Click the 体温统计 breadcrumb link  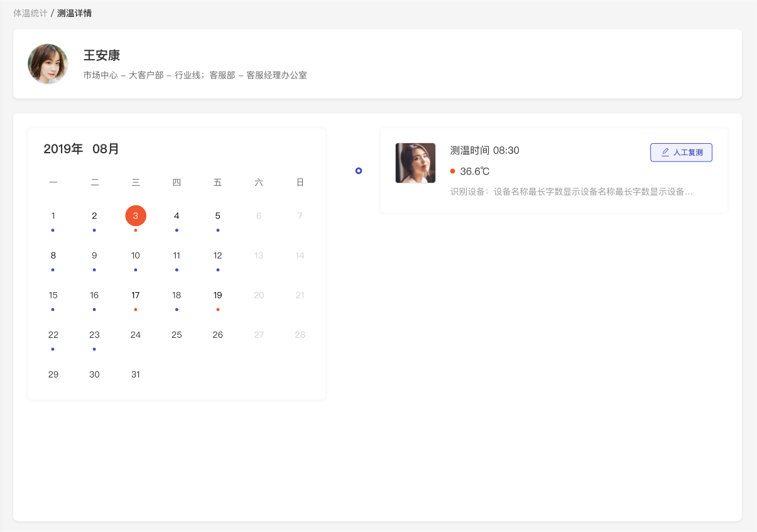[x=30, y=13]
